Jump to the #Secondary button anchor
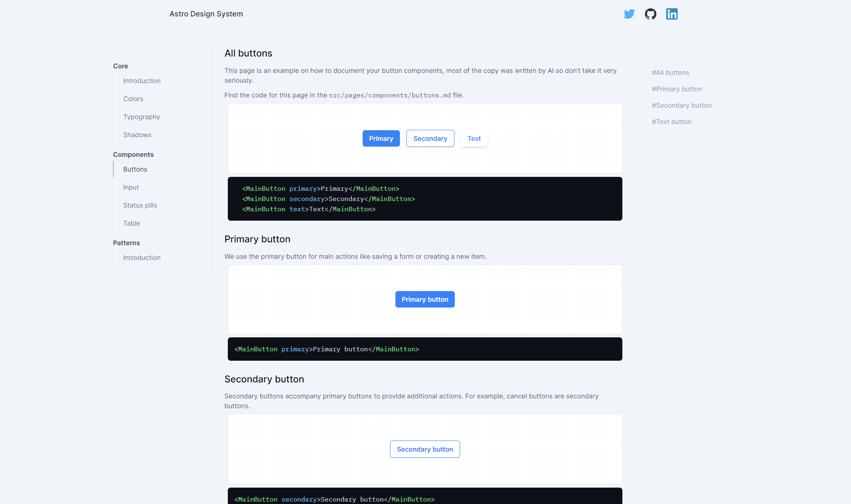 (x=681, y=105)
